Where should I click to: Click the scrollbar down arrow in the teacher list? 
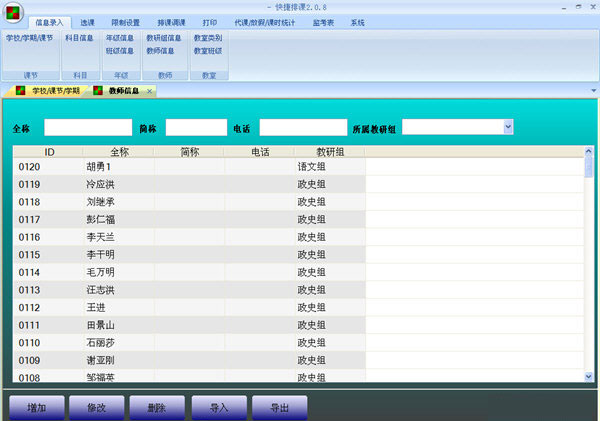tap(588, 375)
